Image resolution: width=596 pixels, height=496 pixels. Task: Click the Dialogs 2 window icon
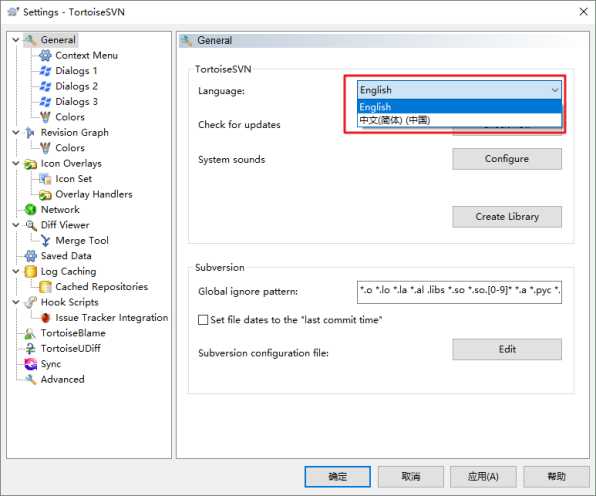(45, 86)
